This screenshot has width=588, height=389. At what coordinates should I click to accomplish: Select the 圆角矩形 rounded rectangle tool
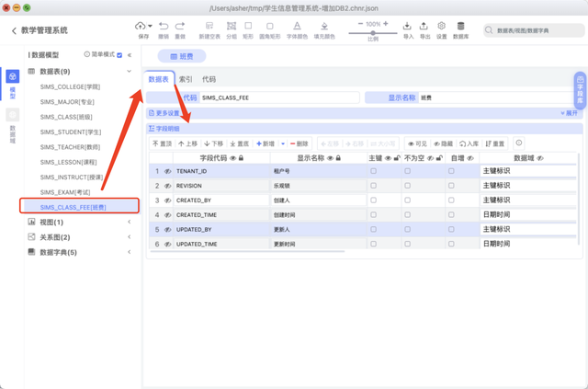pyautogui.click(x=269, y=26)
